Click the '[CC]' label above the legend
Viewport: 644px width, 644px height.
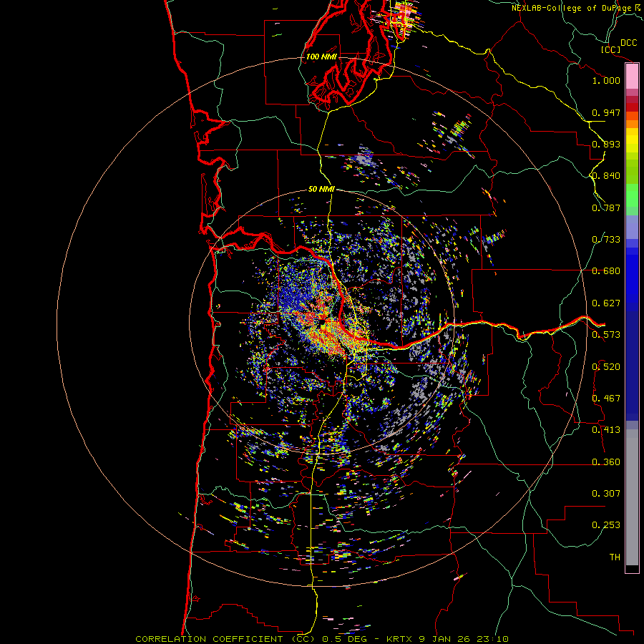[x=611, y=49]
